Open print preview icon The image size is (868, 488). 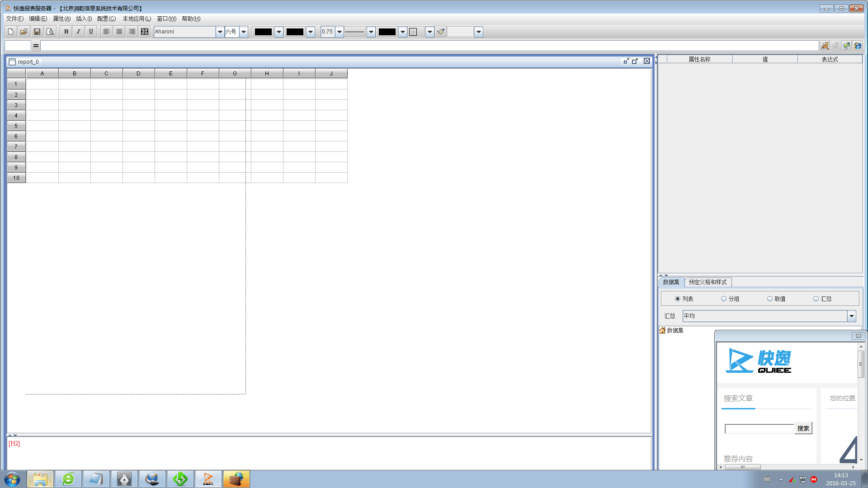tap(50, 32)
